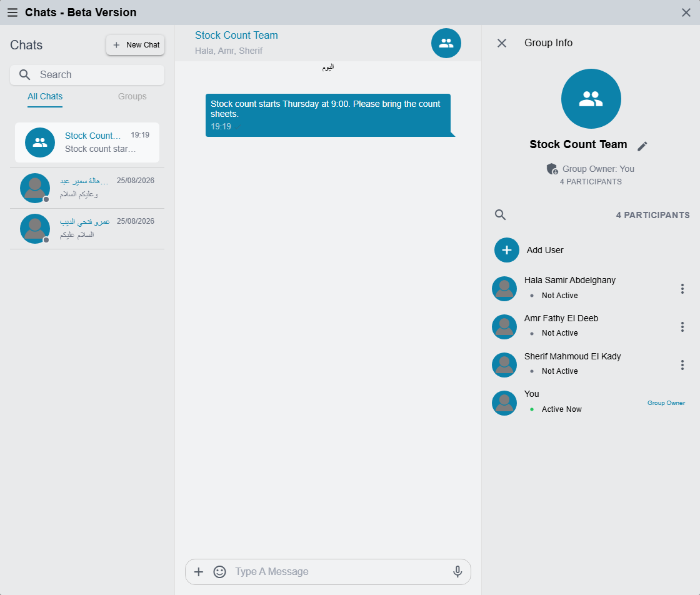Click the plus attachment icon in message bar

coord(199,572)
